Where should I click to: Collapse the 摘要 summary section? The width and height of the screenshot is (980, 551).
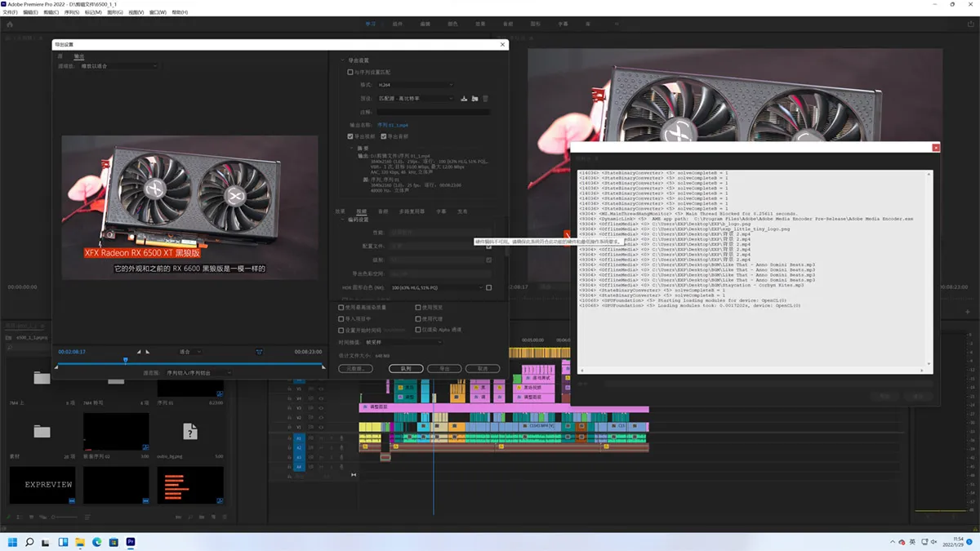[353, 149]
